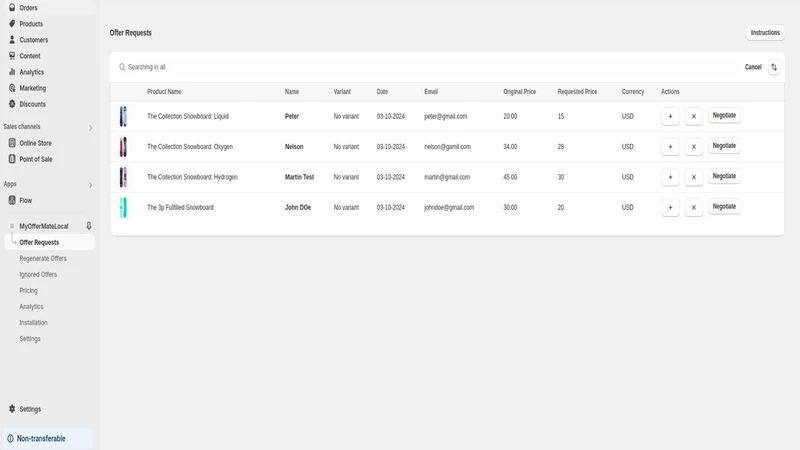The width and height of the screenshot is (800, 450).
Task: Focus the Searching in all field
Action: click(429, 67)
